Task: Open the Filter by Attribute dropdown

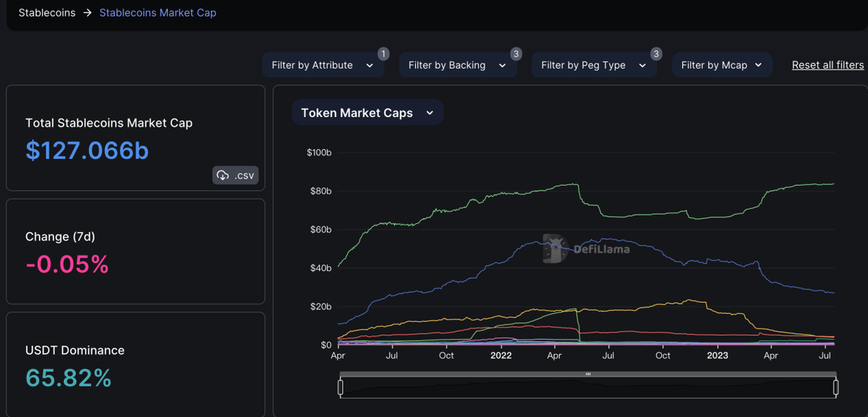Action: tap(323, 65)
